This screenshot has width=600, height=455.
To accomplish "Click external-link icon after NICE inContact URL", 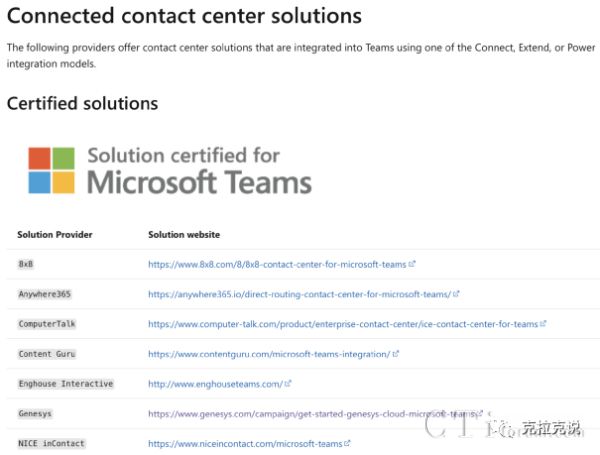I will [347, 443].
